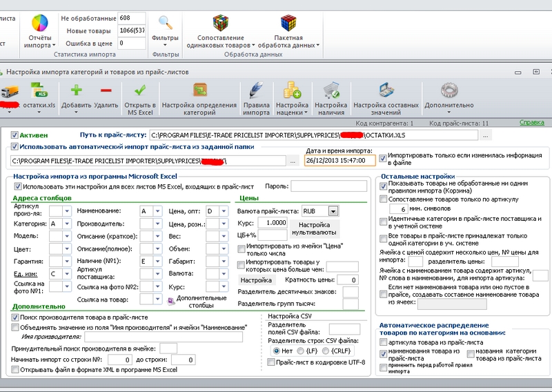Enable артикула товара из прайс-листа distribution
The width and height of the screenshot is (552, 392).
click(x=384, y=342)
